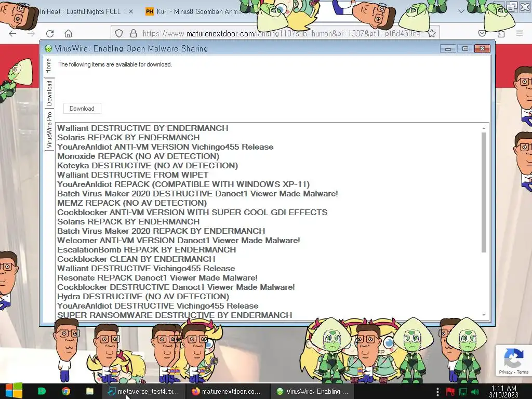Select YouAreAnIdiot REPACK compatible with Windows XP-11

[183, 184]
